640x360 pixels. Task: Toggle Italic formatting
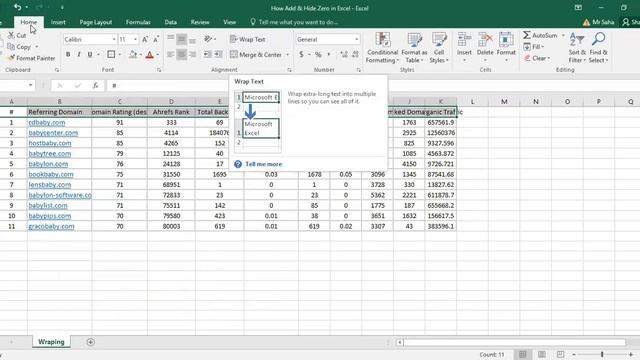pos(79,54)
